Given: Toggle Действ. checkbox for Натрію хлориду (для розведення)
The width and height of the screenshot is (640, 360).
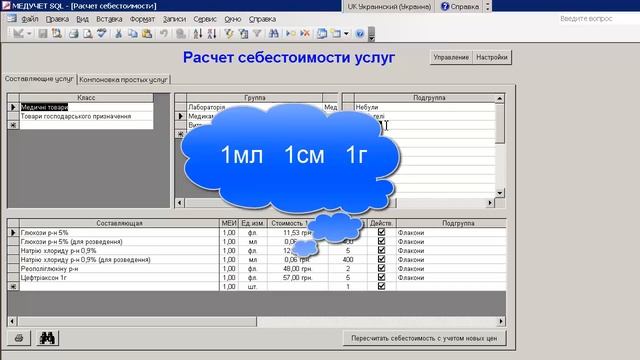Looking at the screenshot, I should 381,259.
